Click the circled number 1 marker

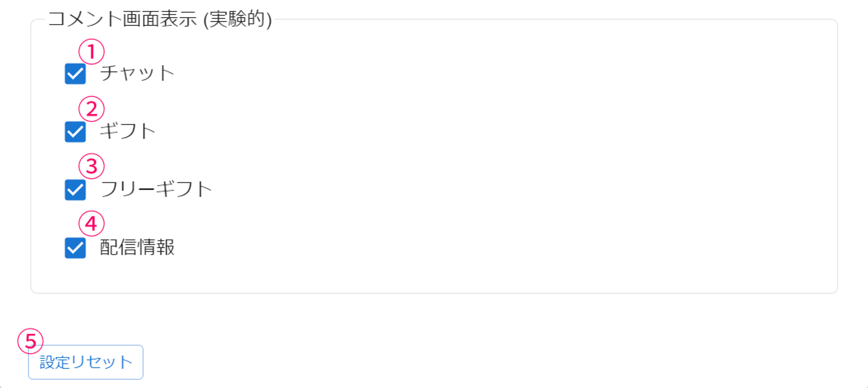(x=91, y=52)
